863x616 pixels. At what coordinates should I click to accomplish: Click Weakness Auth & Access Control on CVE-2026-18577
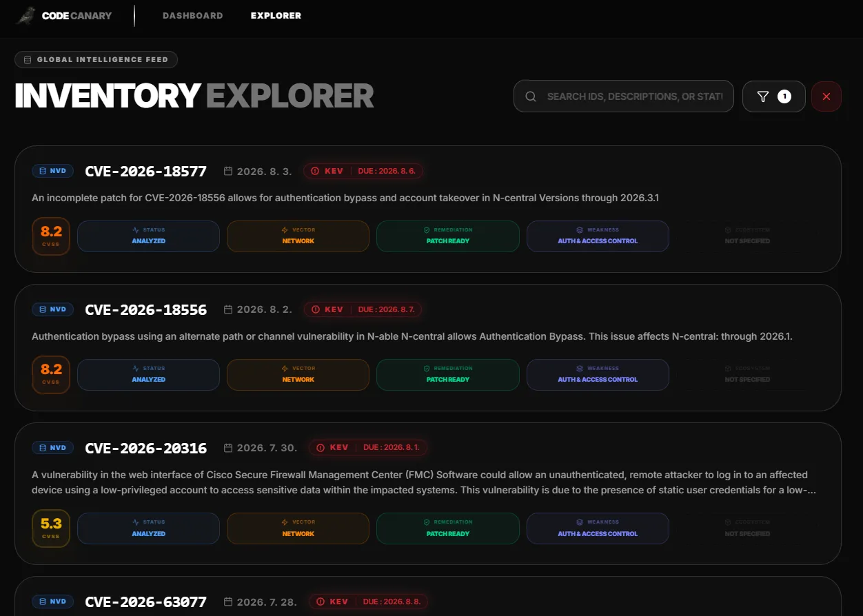598,236
